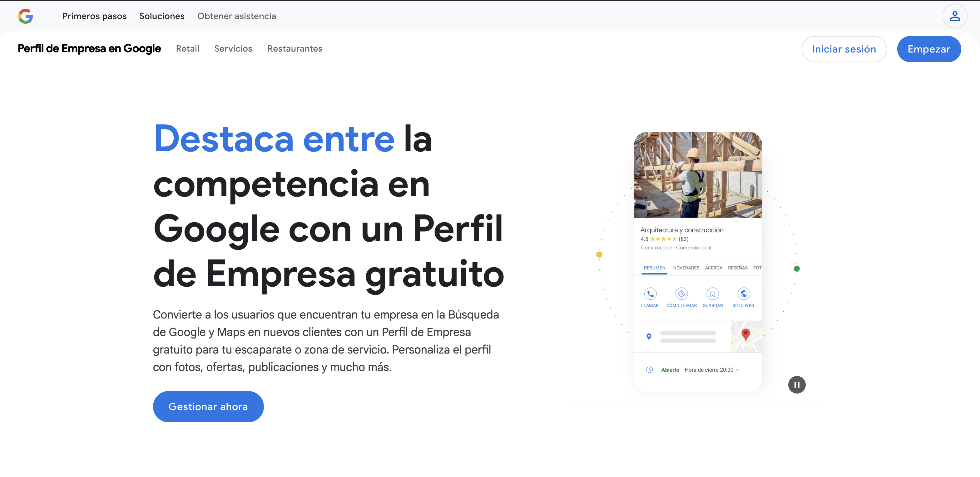Click the construction worker photo
980x477 pixels.
(698, 175)
